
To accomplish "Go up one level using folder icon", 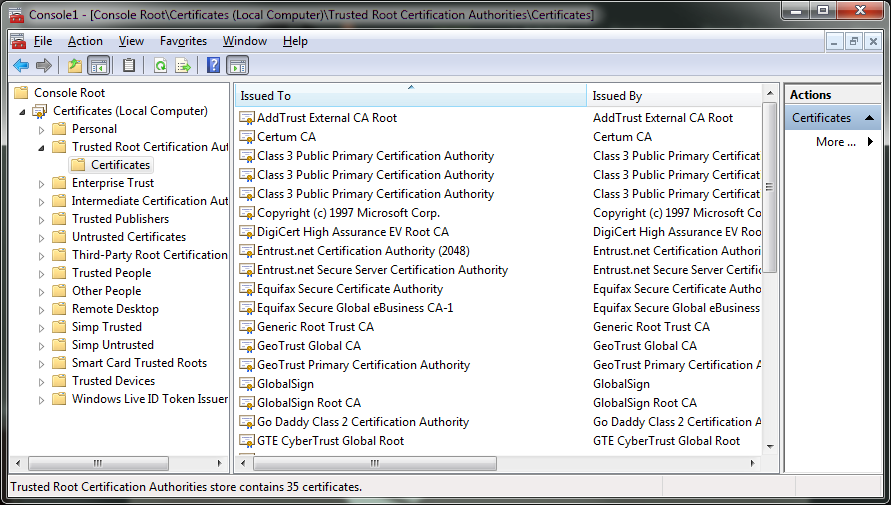I will [74, 66].
